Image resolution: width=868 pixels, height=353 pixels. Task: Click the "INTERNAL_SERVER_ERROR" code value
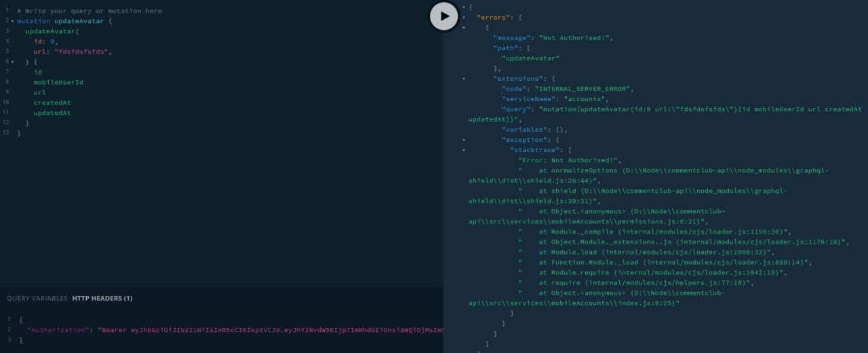[x=583, y=89]
